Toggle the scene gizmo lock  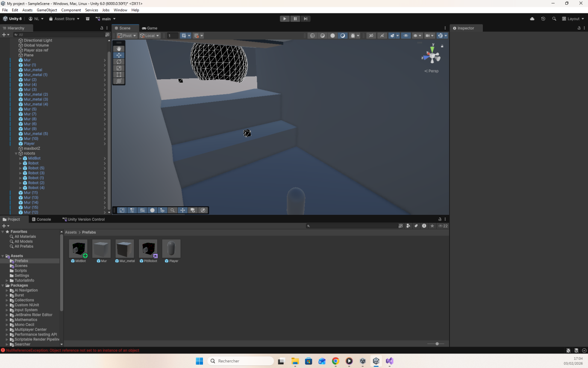tap(442, 46)
